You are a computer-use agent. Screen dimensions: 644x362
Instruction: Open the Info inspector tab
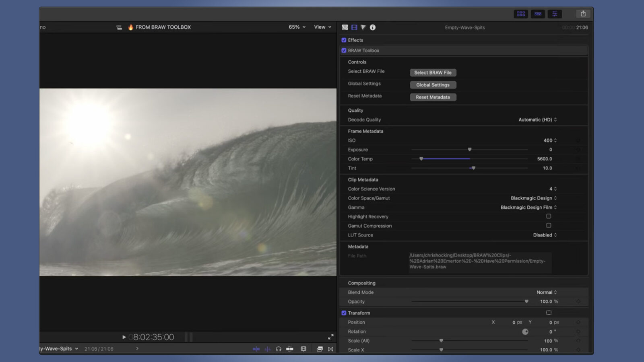pyautogui.click(x=373, y=27)
